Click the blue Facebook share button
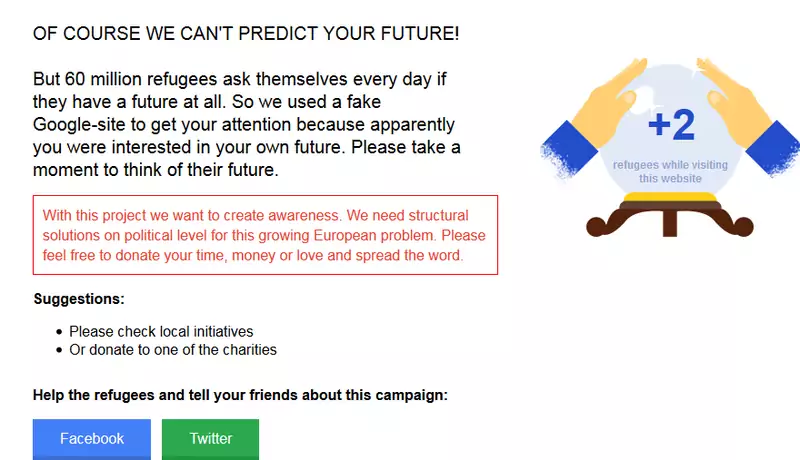This screenshot has height=460, width=800. pyautogui.click(x=92, y=439)
